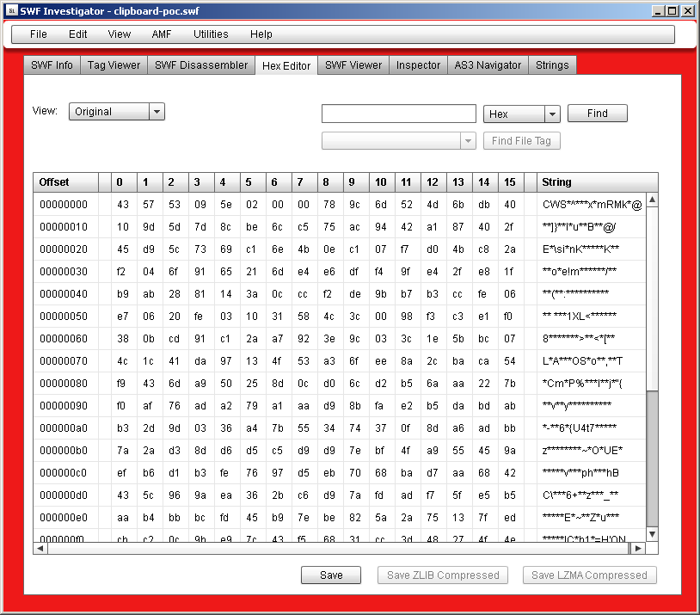Click the SWF Investigator title bar icon

[9, 10]
